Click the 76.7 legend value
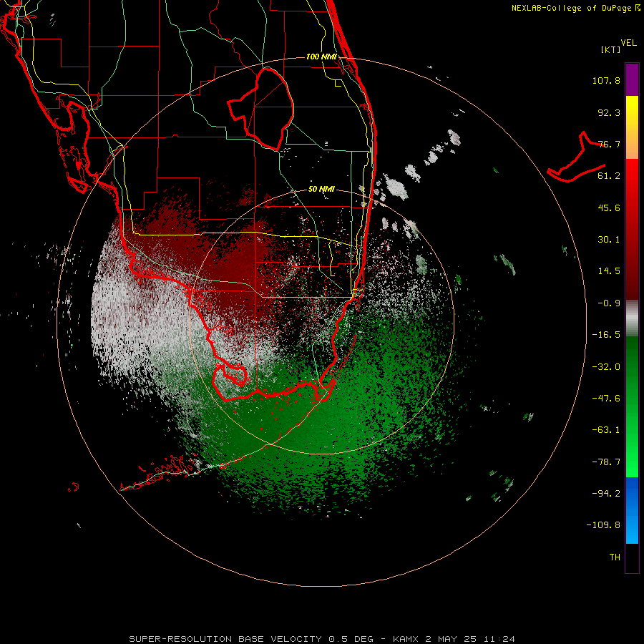Image resolution: width=644 pixels, height=644 pixels. 609,144
